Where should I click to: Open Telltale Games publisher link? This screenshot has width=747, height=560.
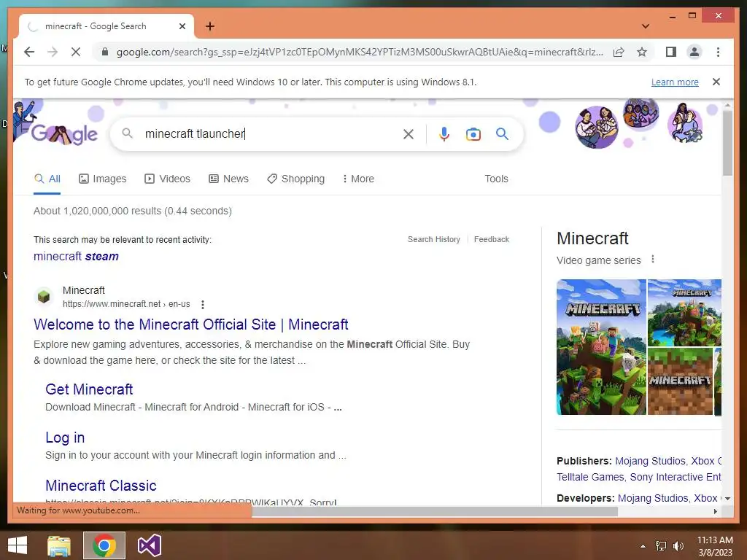pyautogui.click(x=589, y=477)
